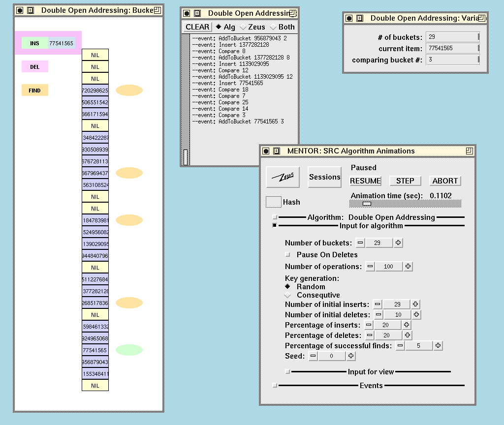Decrease the Number of operations value

tap(370, 266)
